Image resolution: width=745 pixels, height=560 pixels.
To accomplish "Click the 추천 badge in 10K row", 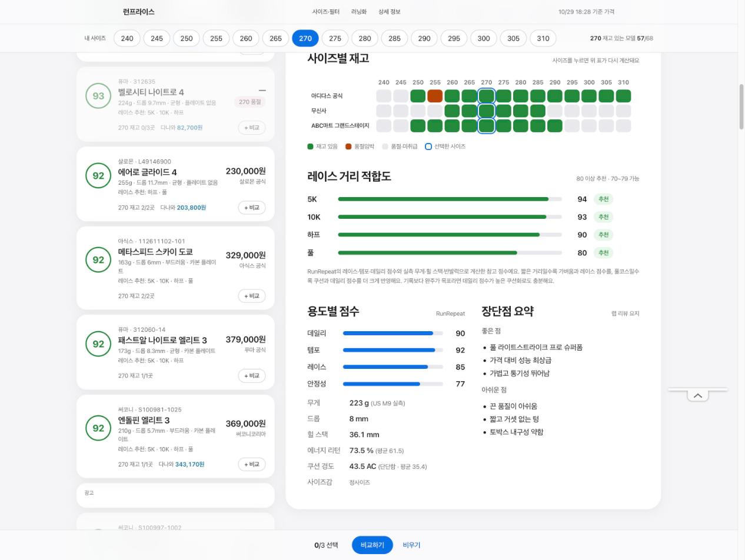I will (603, 217).
